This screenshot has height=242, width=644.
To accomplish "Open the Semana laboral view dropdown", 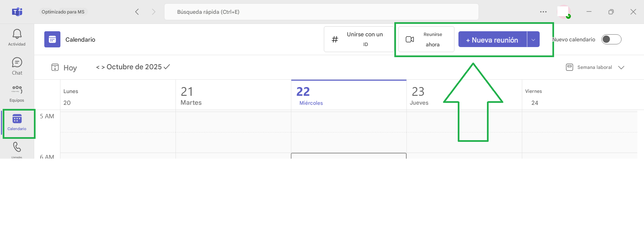I will tap(595, 67).
